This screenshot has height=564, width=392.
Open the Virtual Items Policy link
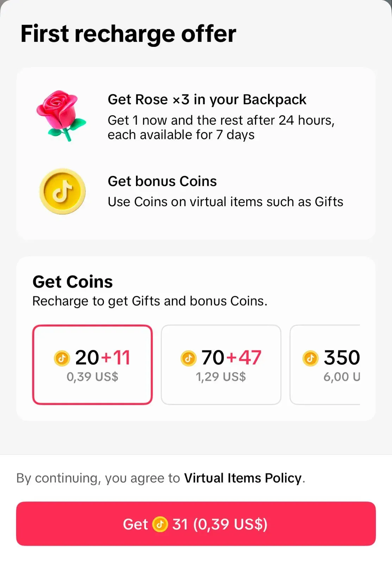pos(243,478)
